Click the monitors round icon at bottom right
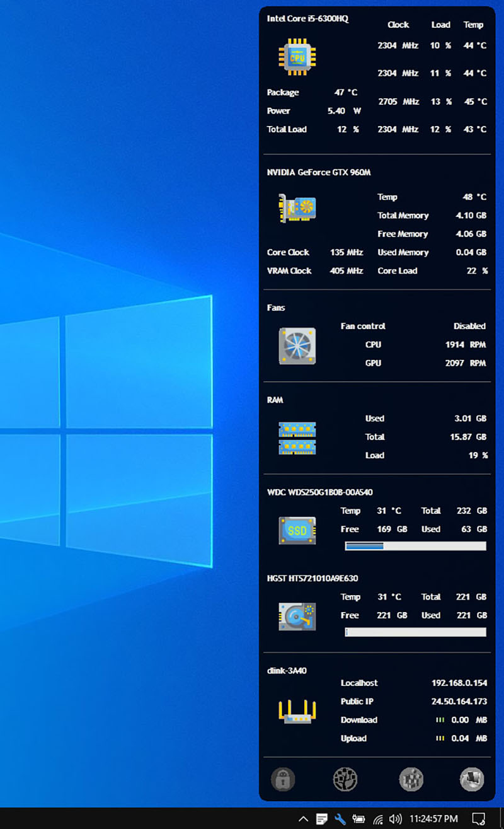504x829 pixels. (x=472, y=779)
